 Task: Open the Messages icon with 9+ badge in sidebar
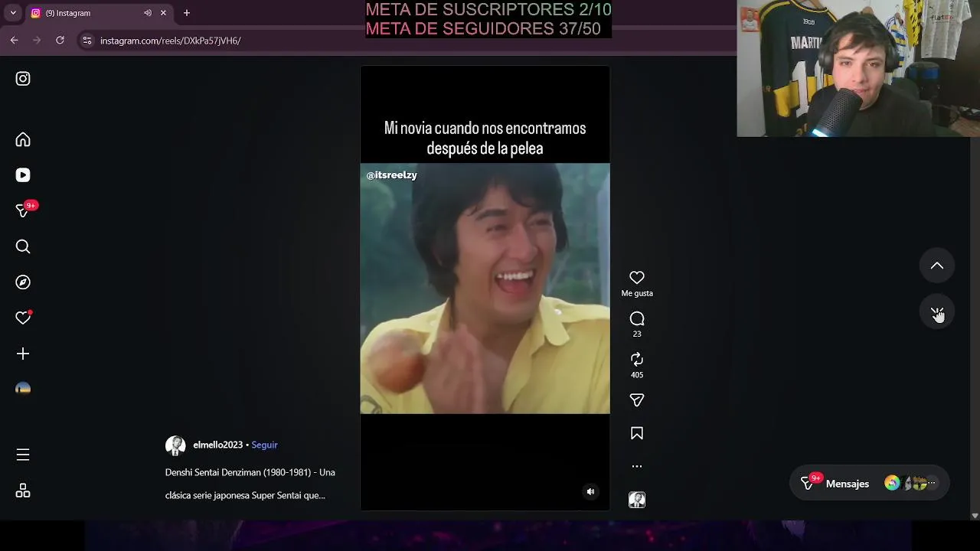[23, 210]
